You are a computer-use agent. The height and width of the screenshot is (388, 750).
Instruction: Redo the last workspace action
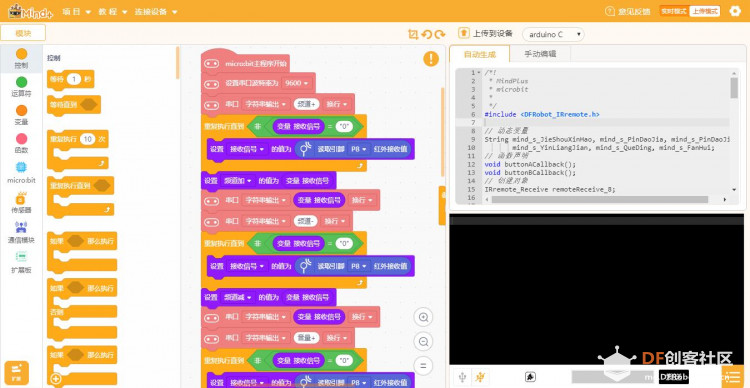pos(440,34)
